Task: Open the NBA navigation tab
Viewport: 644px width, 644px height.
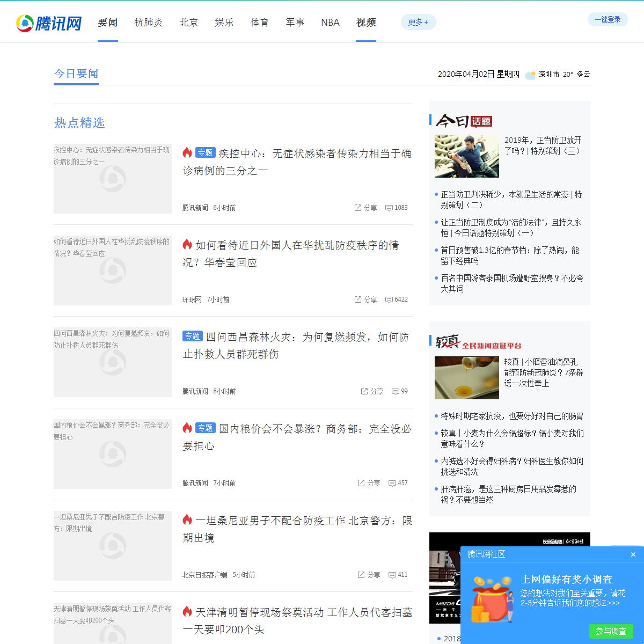Action: click(x=330, y=23)
